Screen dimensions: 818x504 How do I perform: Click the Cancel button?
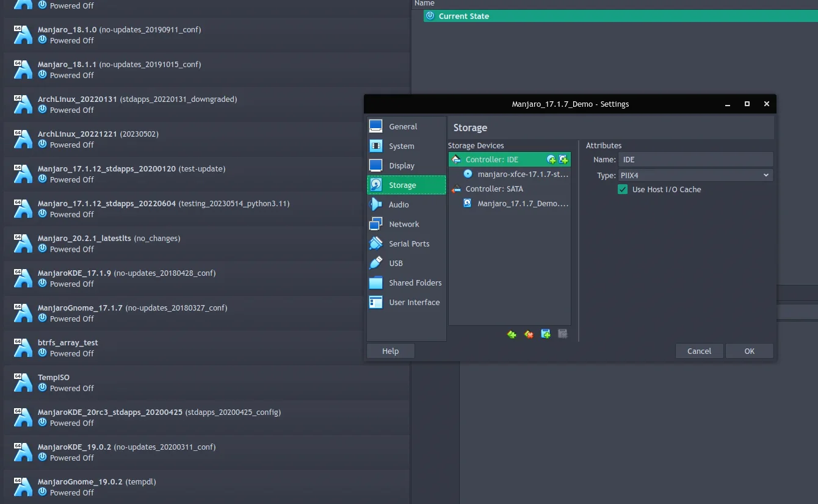(699, 351)
